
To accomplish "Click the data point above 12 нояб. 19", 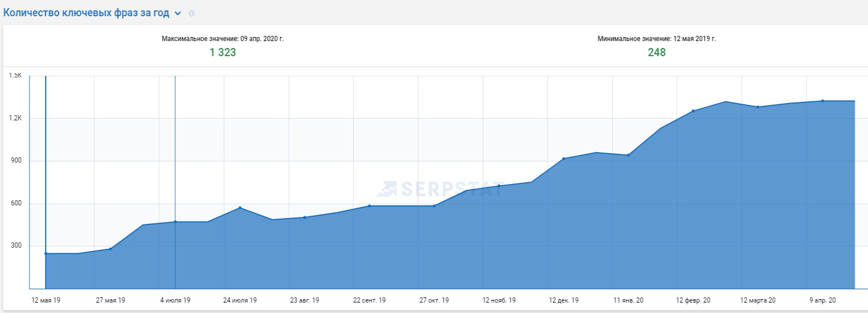I will (499, 186).
